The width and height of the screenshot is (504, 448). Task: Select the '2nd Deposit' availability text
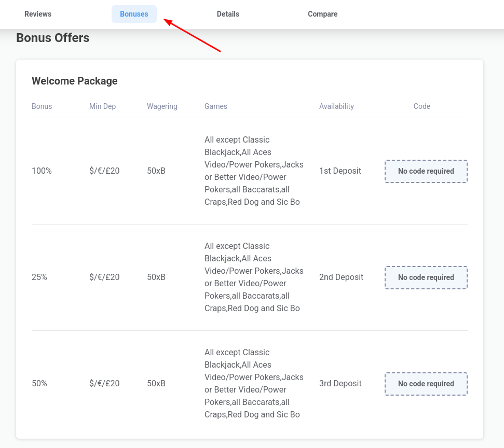coord(341,277)
